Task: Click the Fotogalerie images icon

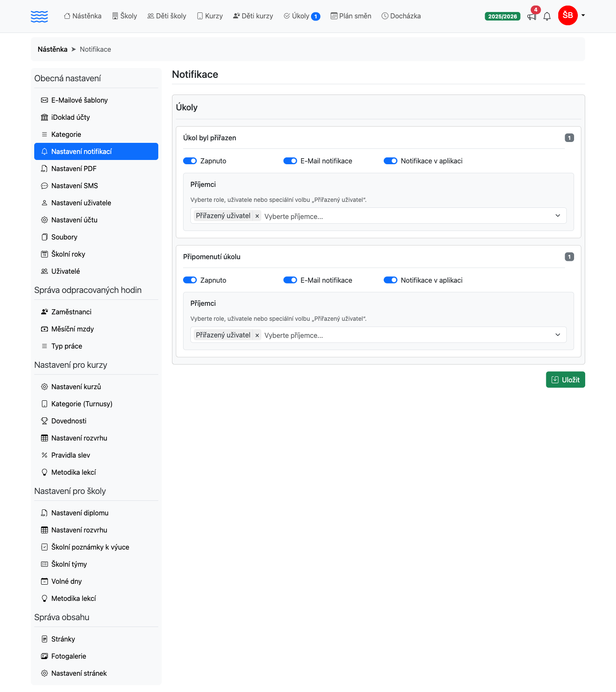Action: coord(44,656)
